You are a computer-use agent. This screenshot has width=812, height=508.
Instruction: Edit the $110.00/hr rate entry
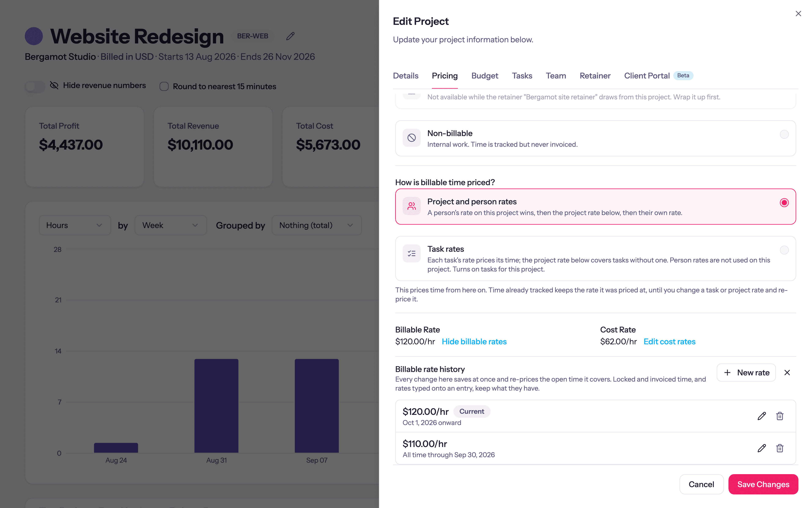point(761,448)
